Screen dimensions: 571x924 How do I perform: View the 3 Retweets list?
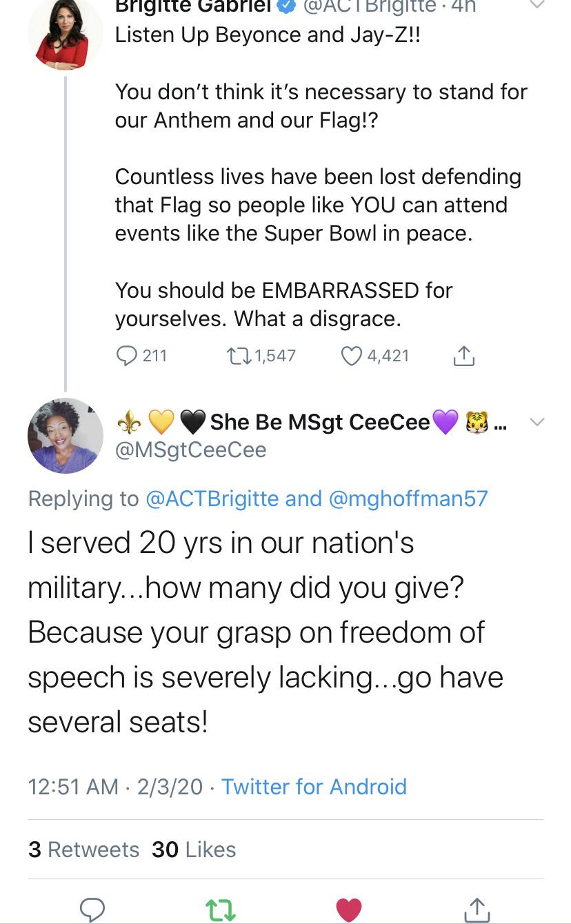(x=83, y=850)
